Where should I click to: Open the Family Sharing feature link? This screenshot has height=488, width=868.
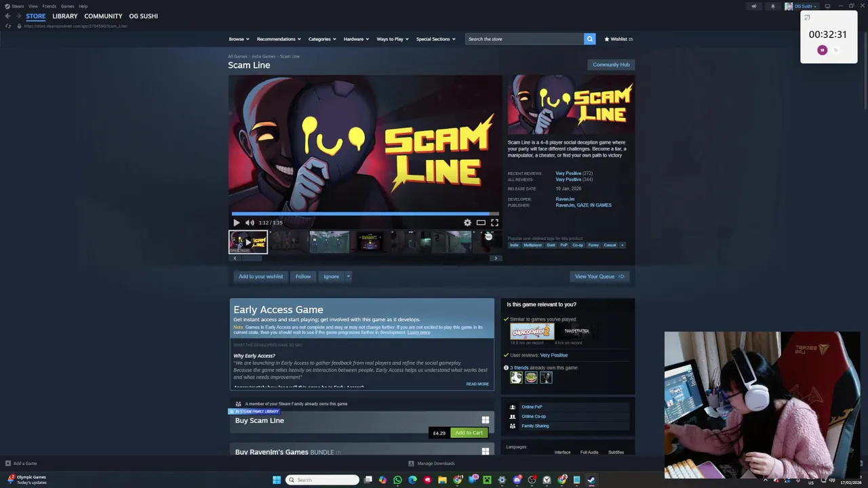(x=535, y=426)
